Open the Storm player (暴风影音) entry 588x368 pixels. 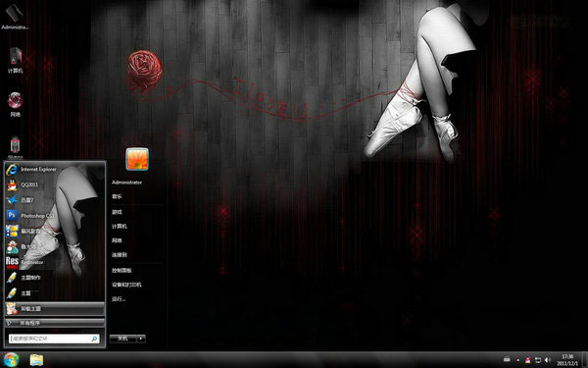coord(54,231)
